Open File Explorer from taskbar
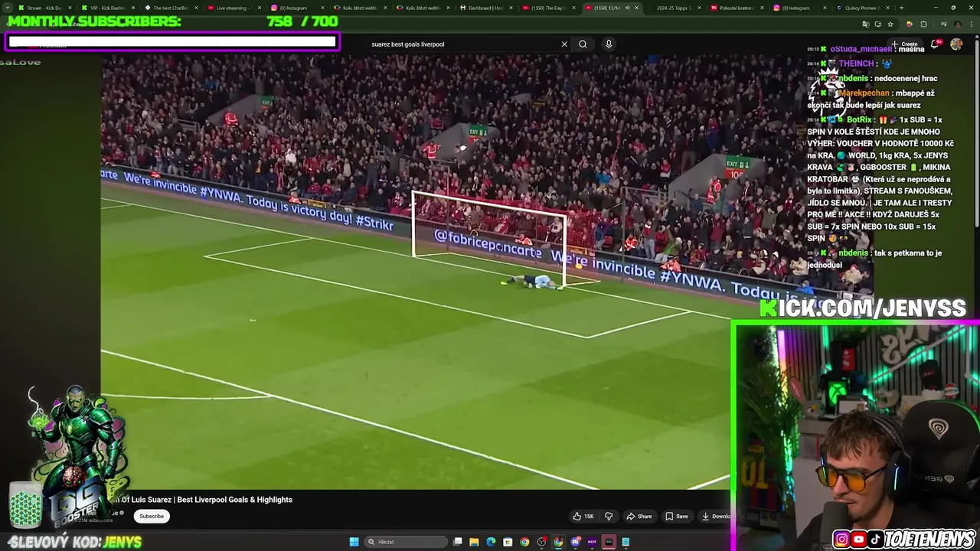Image resolution: width=980 pixels, height=551 pixels. pos(474,542)
